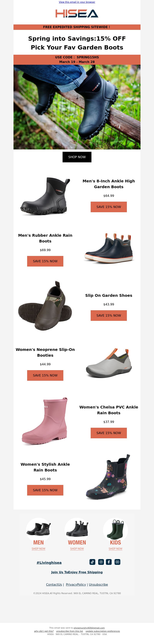Click the ContactUs footer link
The image size is (154, 644).
[x=54, y=584]
